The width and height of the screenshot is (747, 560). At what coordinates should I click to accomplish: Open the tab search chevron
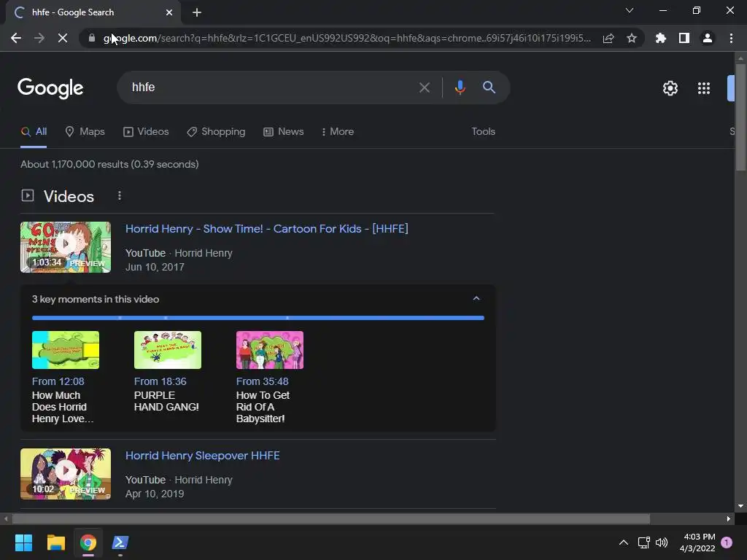630,10
